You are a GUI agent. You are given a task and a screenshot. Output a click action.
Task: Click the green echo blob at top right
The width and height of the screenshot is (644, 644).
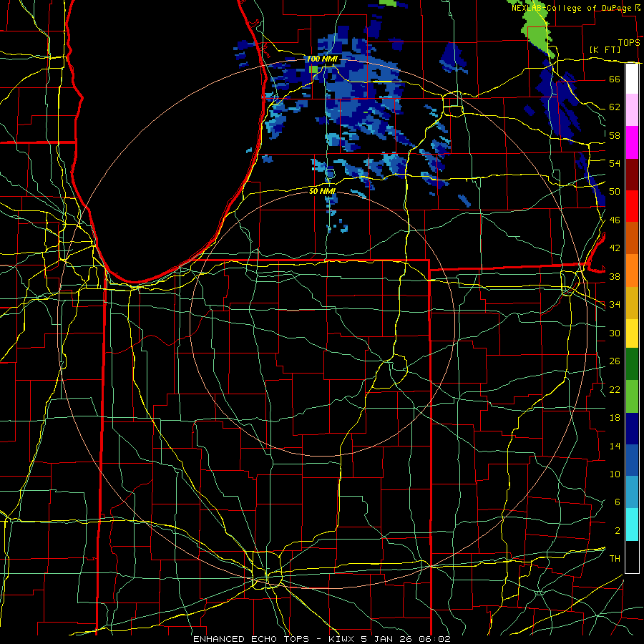538,29
